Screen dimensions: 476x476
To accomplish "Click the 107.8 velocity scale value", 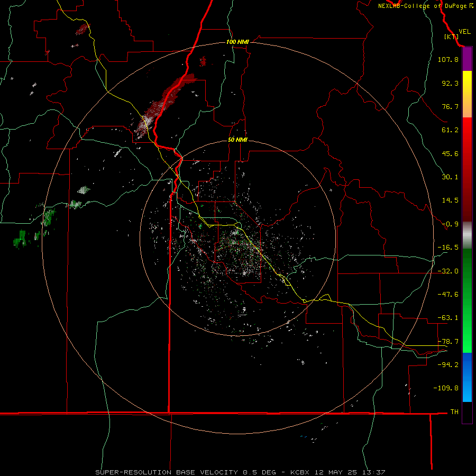I will click(448, 59).
